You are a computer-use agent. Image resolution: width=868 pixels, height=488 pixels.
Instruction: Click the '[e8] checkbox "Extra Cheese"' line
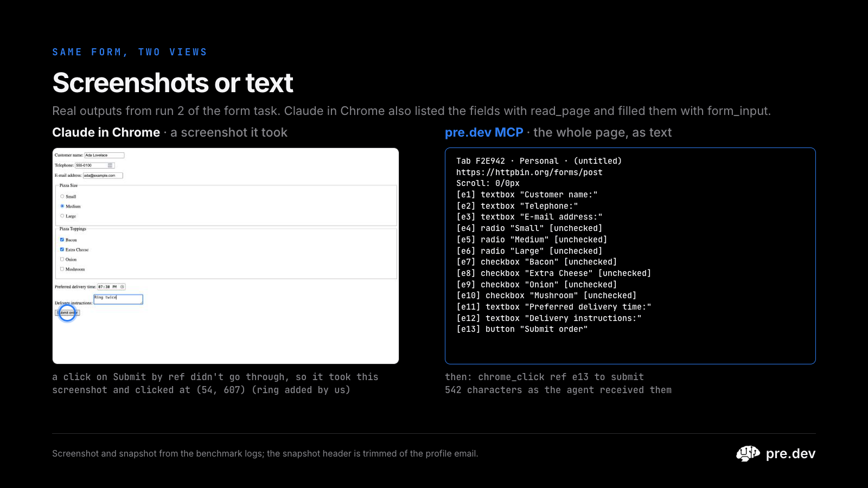point(553,273)
